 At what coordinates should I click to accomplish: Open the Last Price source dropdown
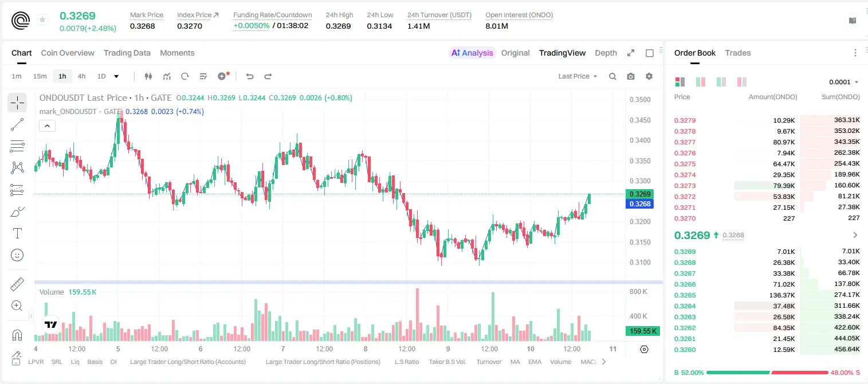(x=578, y=76)
